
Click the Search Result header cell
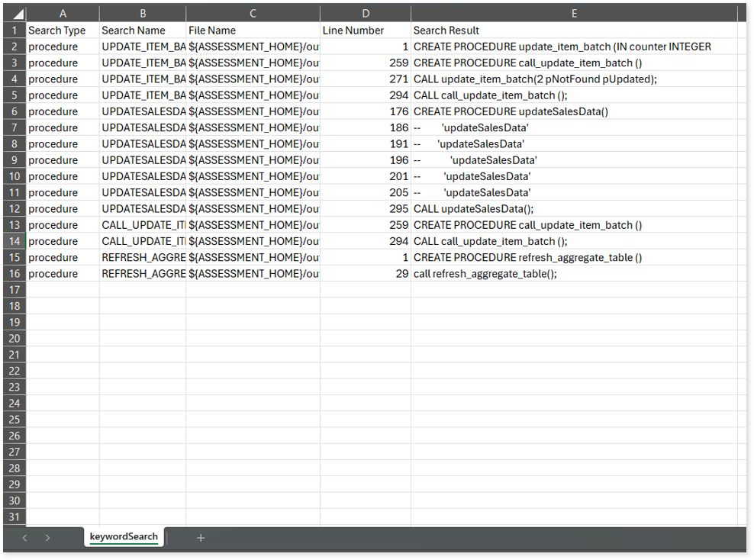coord(574,31)
